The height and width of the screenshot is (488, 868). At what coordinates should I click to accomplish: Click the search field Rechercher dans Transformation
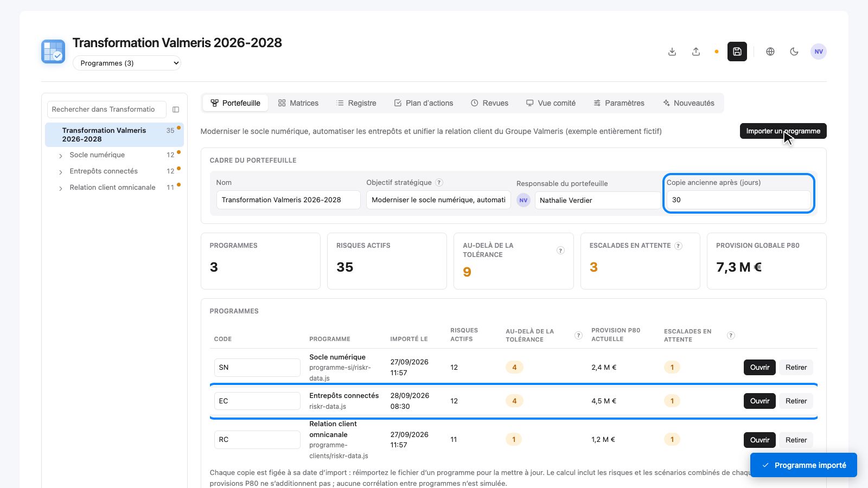click(x=106, y=109)
